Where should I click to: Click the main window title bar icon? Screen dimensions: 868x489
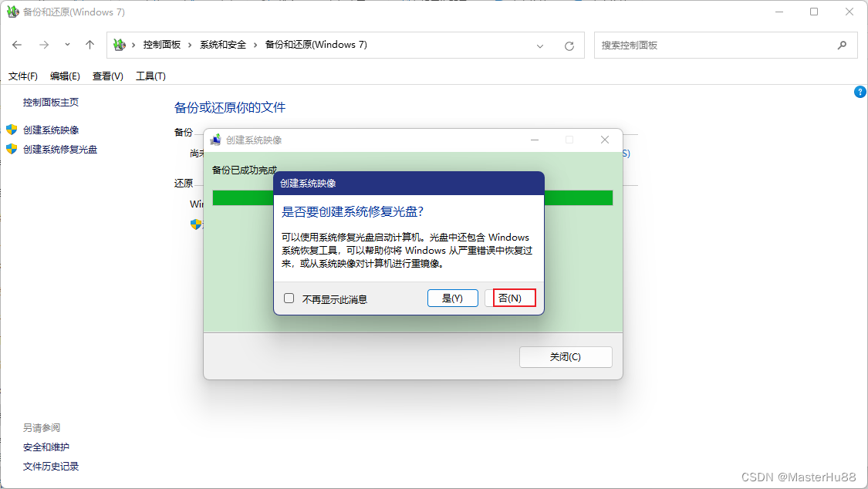point(12,12)
